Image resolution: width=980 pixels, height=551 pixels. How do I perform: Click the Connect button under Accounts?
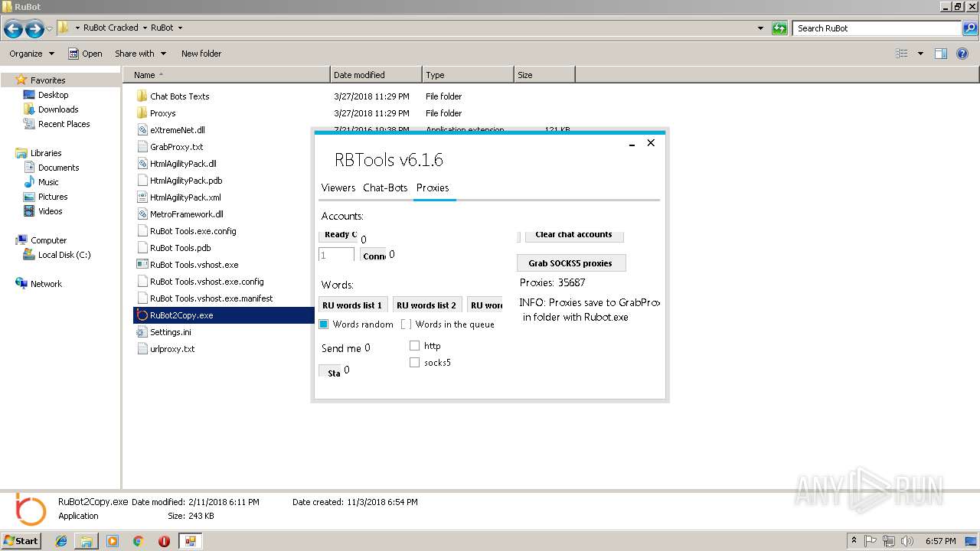pyautogui.click(x=374, y=256)
